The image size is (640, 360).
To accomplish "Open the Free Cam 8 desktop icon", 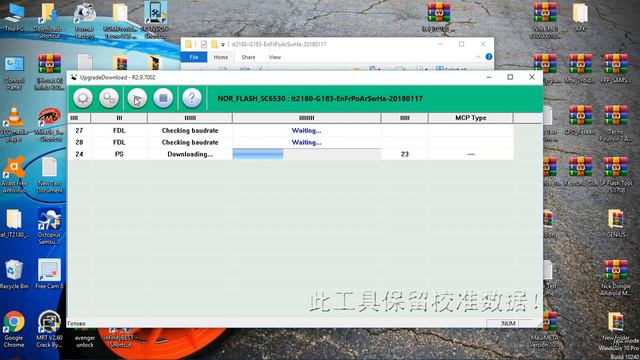I will (49, 273).
